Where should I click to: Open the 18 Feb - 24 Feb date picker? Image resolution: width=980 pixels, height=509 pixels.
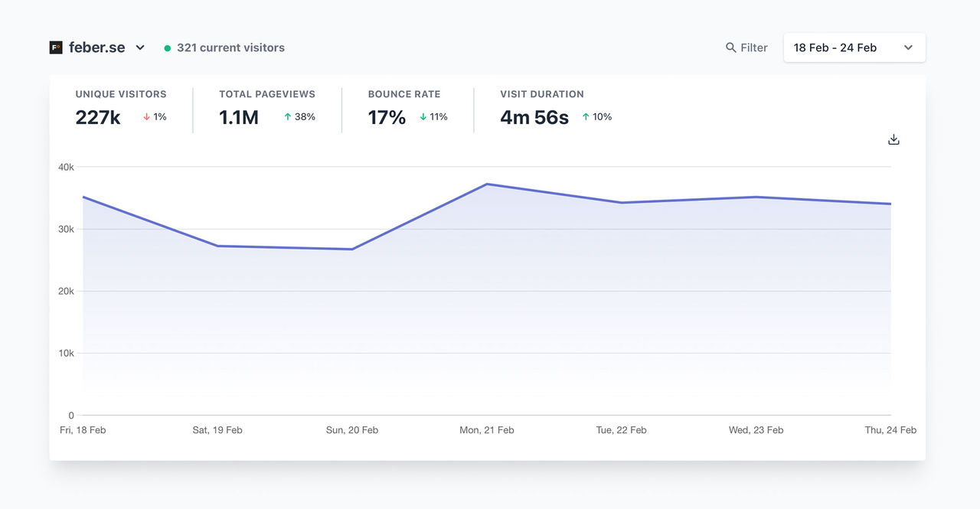click(835, 47)
